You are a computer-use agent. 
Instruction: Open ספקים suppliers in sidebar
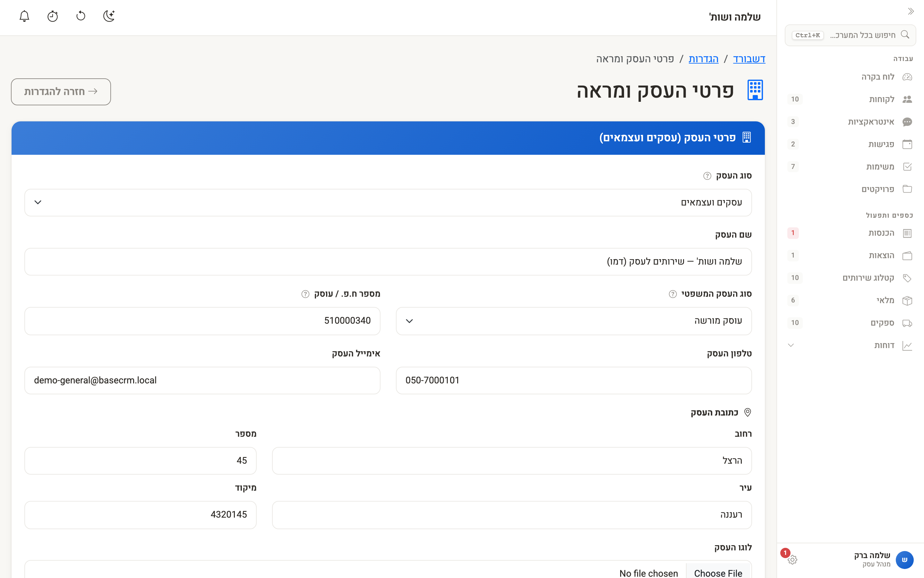[850, 323]
